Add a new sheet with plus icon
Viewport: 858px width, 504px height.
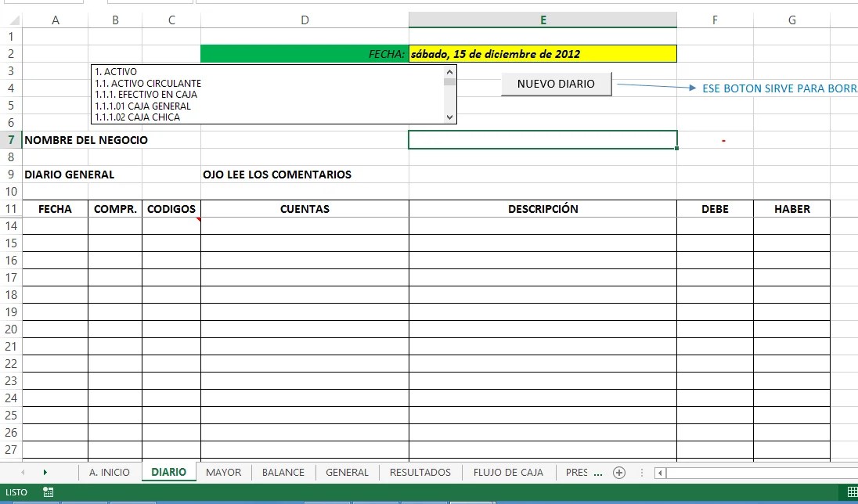click(x=619, y=473)
